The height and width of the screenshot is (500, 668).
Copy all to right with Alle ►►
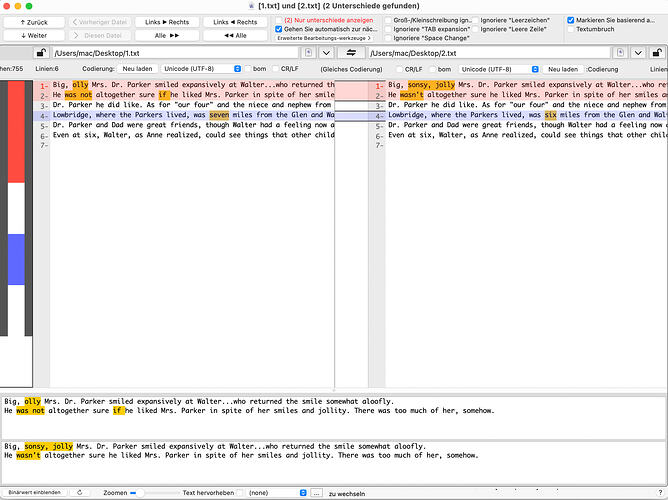[167, 35]
